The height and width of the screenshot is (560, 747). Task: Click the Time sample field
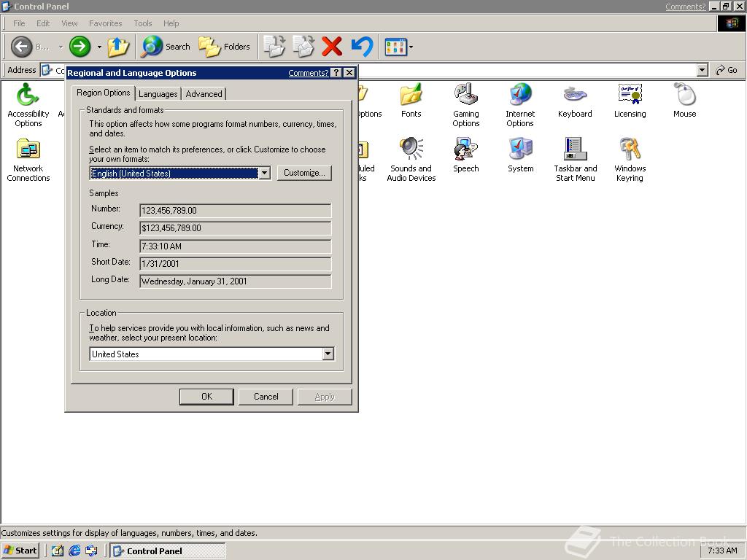(x=236, y=246)
